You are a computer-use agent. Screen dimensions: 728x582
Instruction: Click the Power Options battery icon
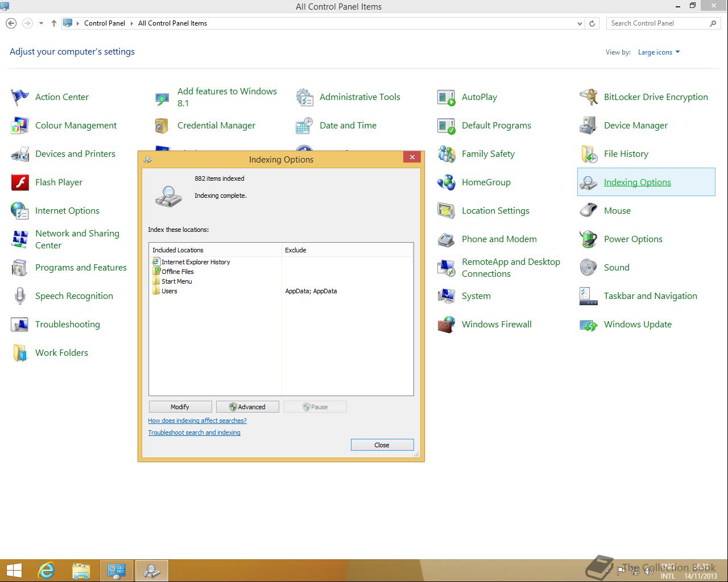pos(589,239)
